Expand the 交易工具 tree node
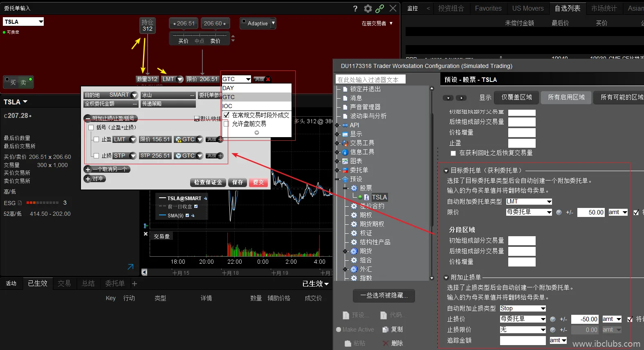Screen dimensions: 644x350 point(337,143)
